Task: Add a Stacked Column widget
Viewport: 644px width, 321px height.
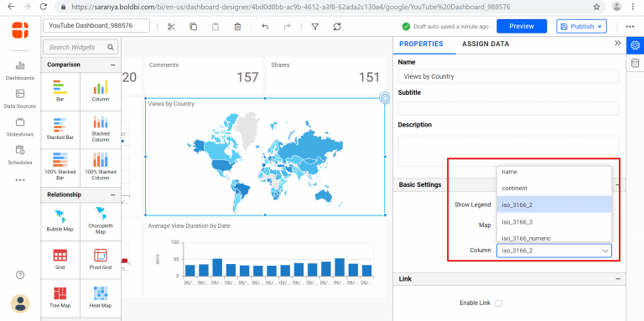Action: [x=101, y=130]
